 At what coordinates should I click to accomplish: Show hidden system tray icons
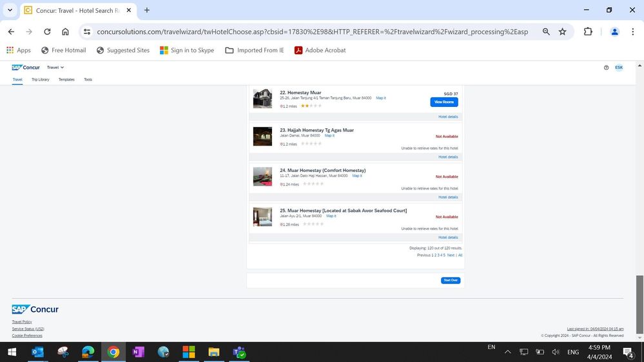coord(507,352)
